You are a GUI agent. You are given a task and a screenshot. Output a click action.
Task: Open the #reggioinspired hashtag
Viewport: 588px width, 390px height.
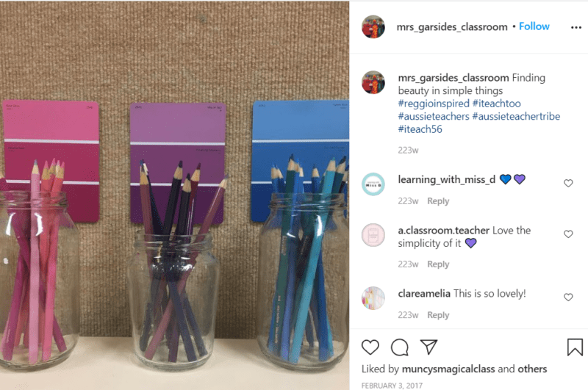pyautogui.click(x=434, y=104)
